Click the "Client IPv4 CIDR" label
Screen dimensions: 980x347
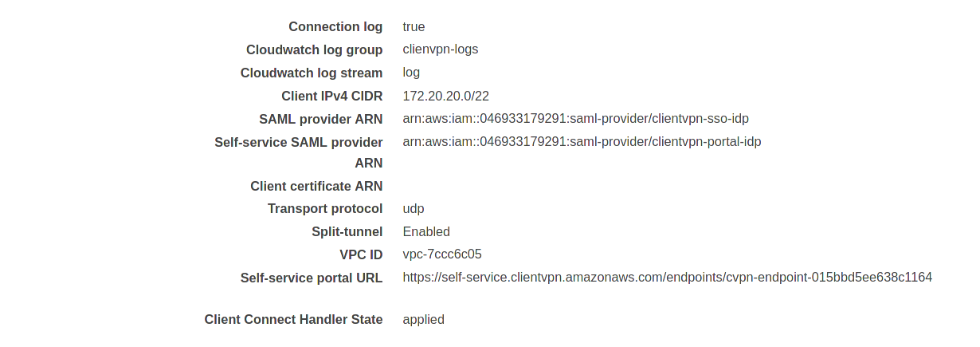(331, 96)
